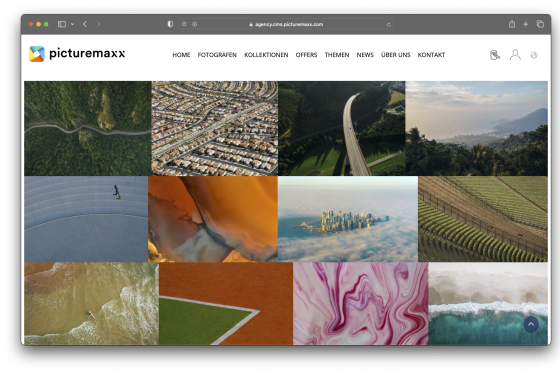This screenshot has width=560, height=373.
Task: Open the orange abstract landscape photo
Action: (x=213, y=219)
